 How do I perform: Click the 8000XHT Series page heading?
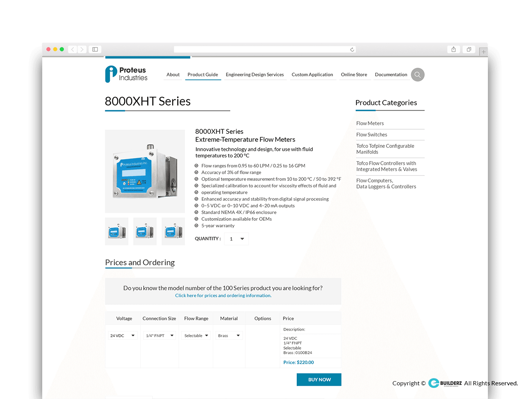[x=148, y=101]
